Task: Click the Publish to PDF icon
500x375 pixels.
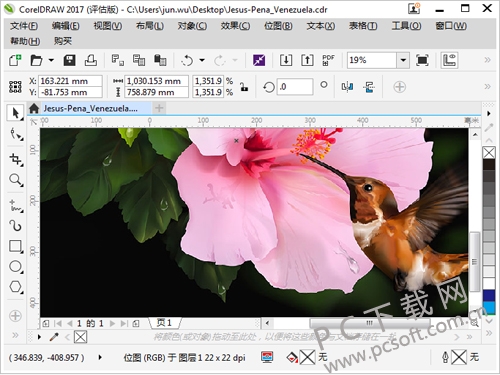Action: tap(328, 60)
